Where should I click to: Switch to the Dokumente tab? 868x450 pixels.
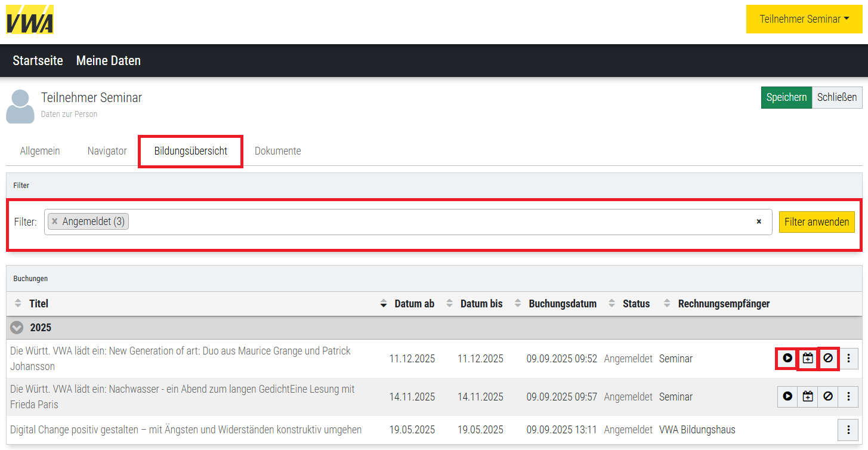[277, 151]
